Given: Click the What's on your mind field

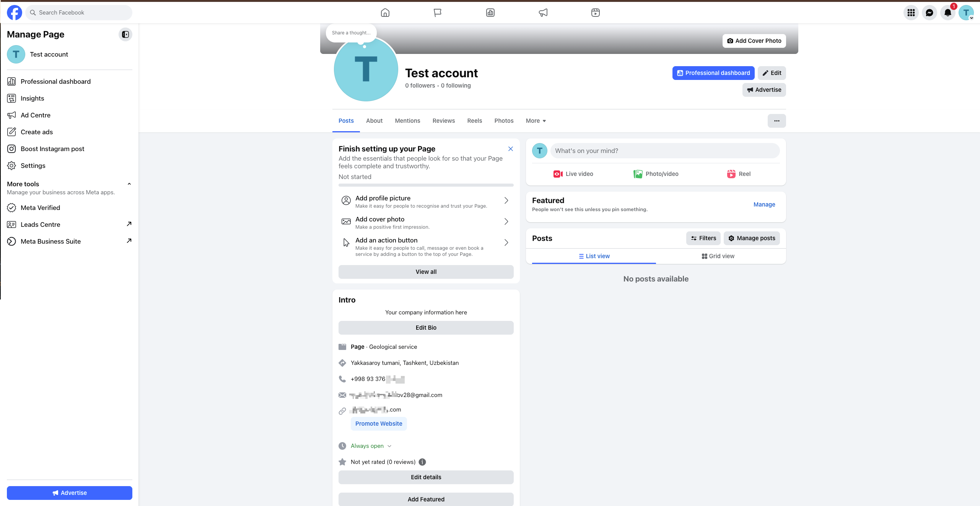Looking at the screenshot, I should pyautogui.click(x=665, y=151).
